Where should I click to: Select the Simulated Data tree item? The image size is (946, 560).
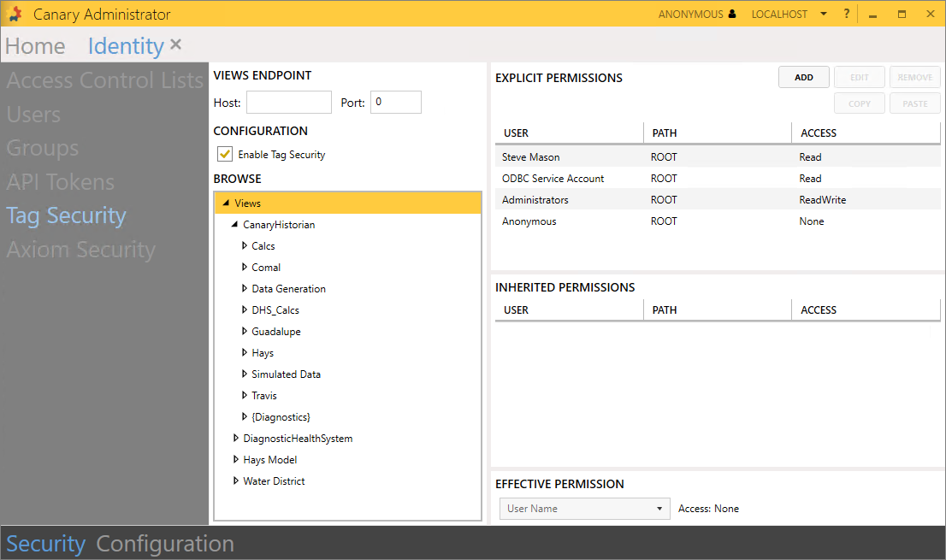tap(286, 374)
